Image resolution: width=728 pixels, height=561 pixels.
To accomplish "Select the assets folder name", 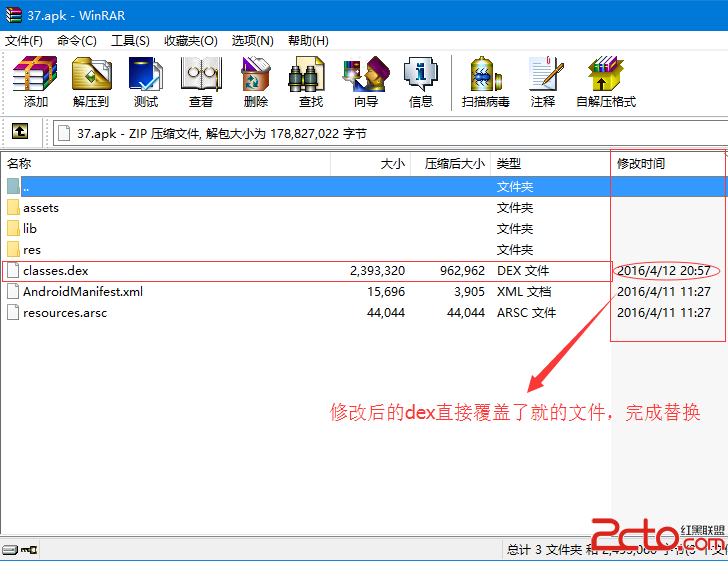I will coord(41,208).
